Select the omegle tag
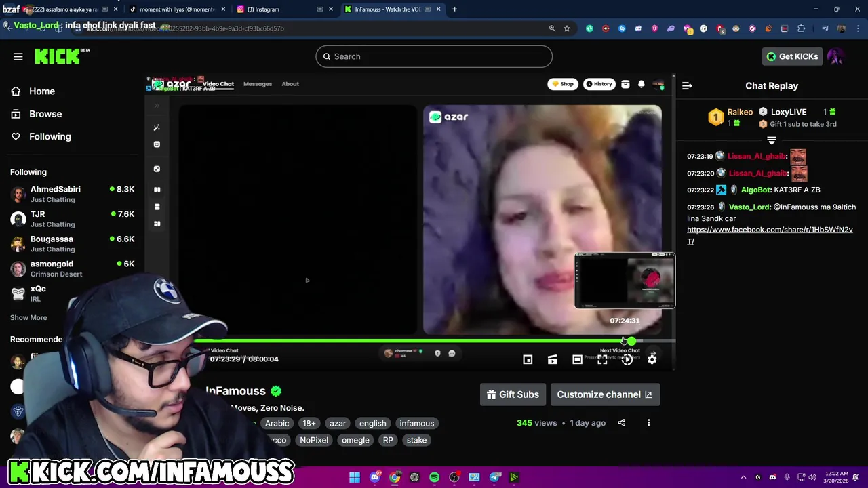The image size is (868, 488). click(x=355, y=440)
